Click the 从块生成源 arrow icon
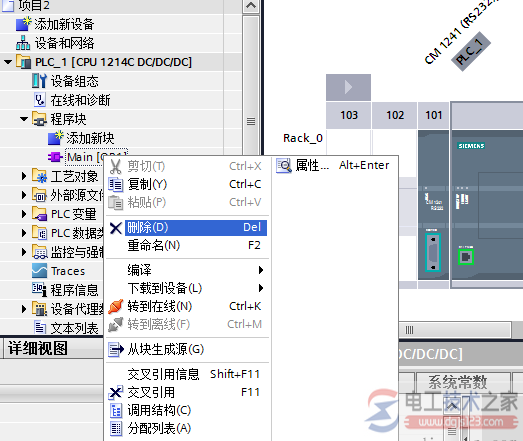Image resolution: width=523 pixels, height=441 pixels. click(x=116, y=350)
